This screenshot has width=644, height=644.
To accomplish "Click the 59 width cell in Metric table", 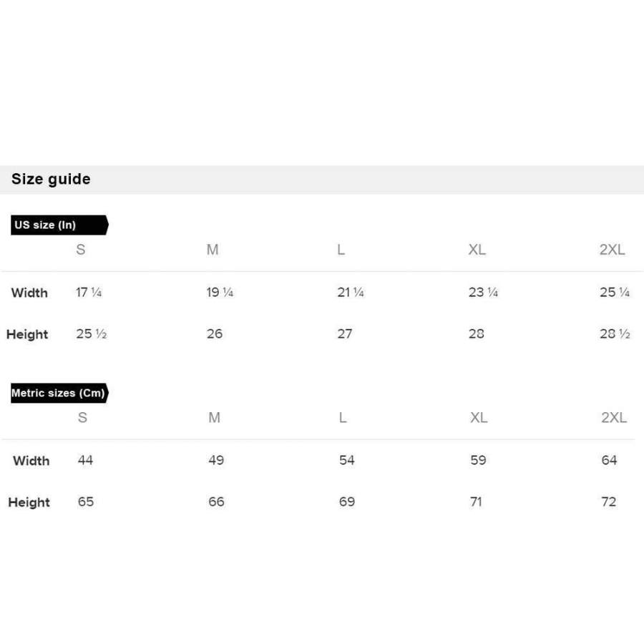I will [479, 460].
